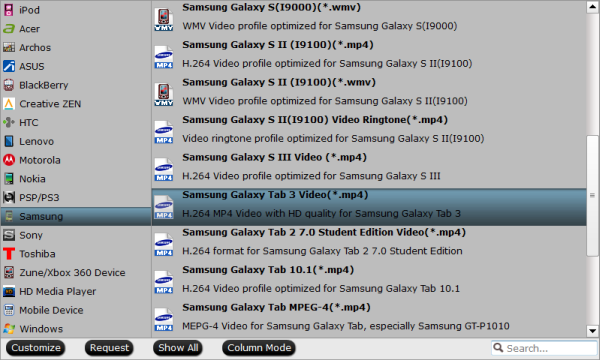Click 'Video ringtone profile optimized' description
600x360 pixels.
coord(333,138)
